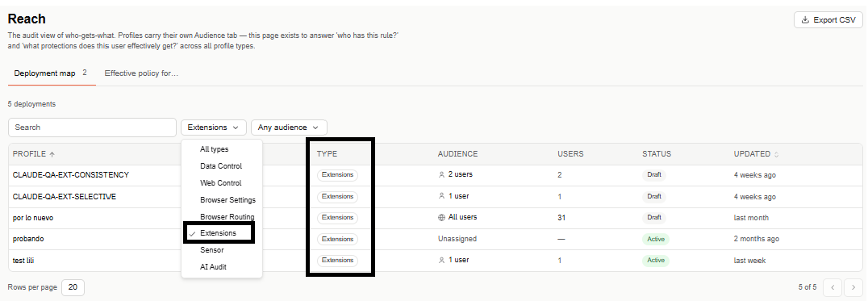The image size is (868, 301).
Task: Open the por lo nuevo profile
Action: (33, 217)
